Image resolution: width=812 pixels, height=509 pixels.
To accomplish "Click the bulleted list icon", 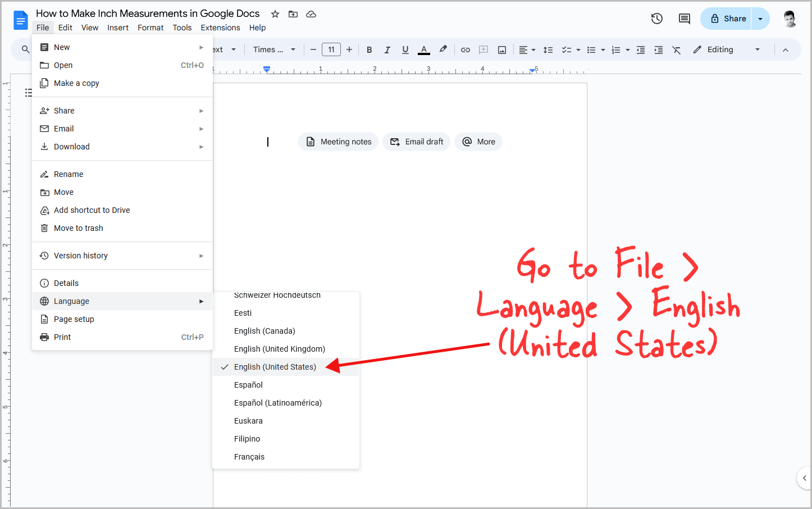I will pyautogui.click(x=591, y=49).
